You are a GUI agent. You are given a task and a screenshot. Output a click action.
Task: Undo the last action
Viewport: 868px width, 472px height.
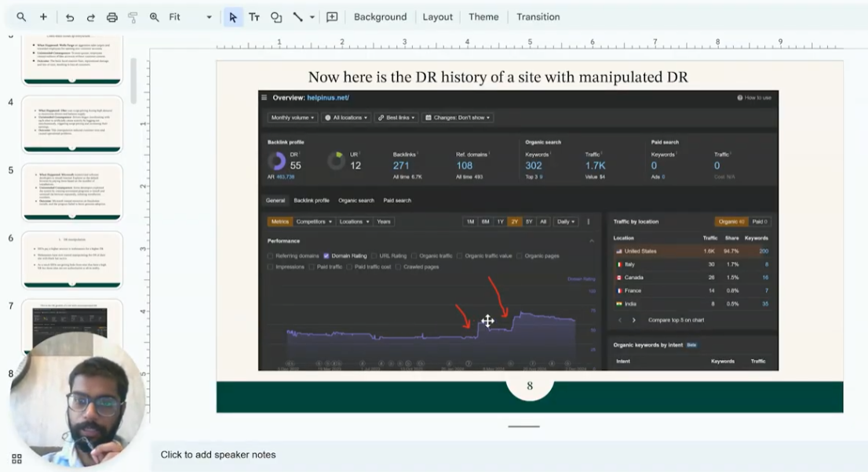point(70,16)
